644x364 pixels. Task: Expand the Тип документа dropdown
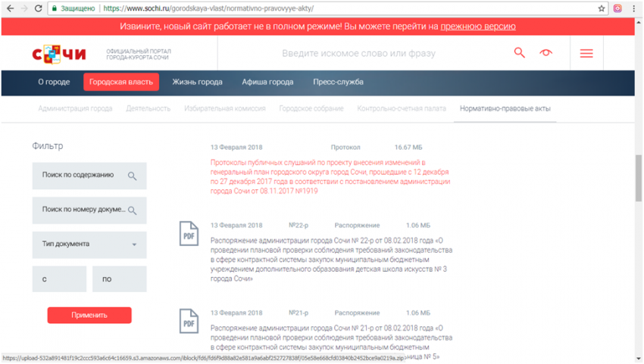click(x=134, y=244)
